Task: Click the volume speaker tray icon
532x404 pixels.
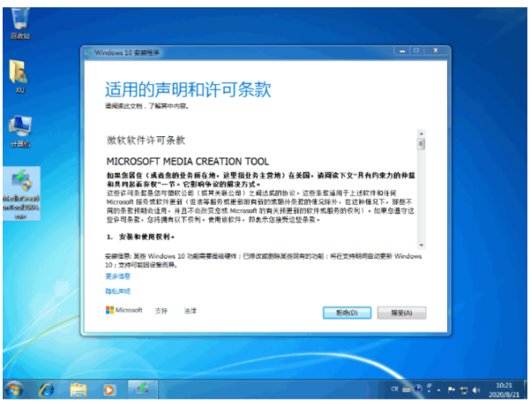Action: [x=476, y=390]
